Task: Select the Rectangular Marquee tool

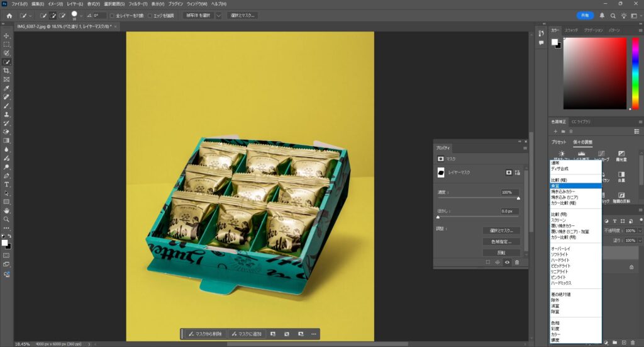Action: 6,45
